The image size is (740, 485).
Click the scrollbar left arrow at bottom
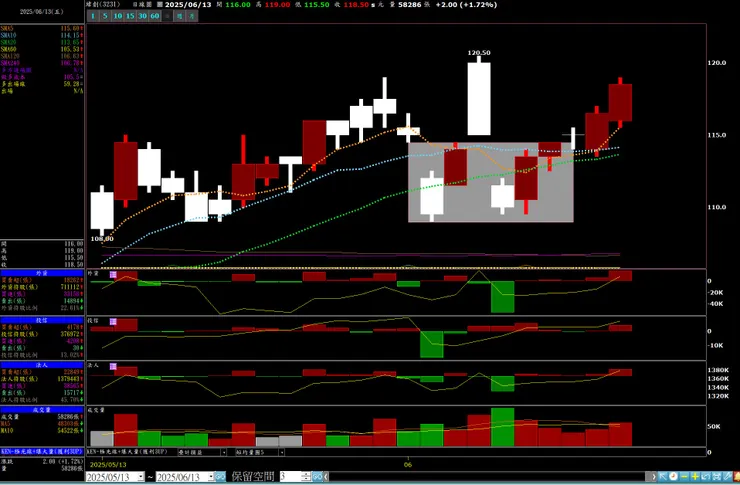coord(326,477)
